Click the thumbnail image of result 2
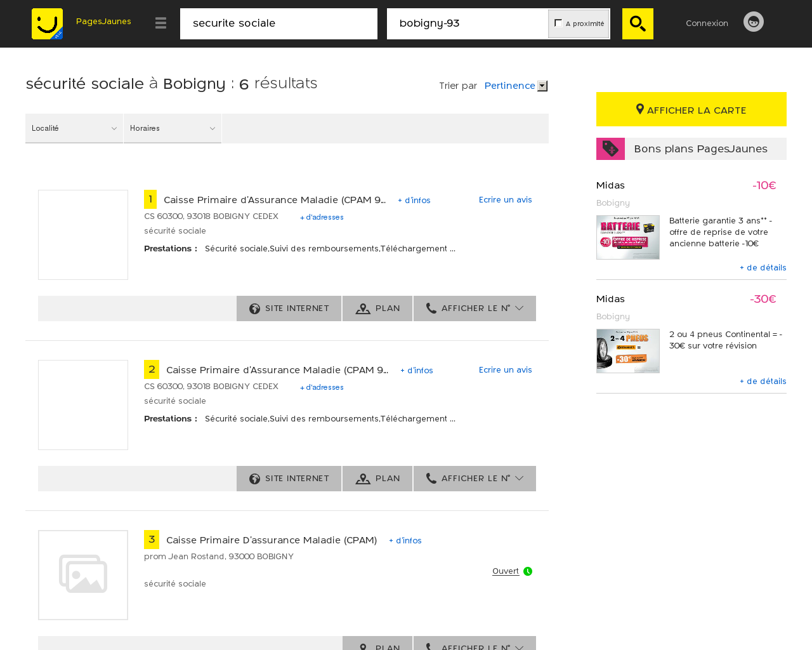Image resolution: width=812 pixels, height=650 pixels. pyautogui.click(x=83, y=405)
